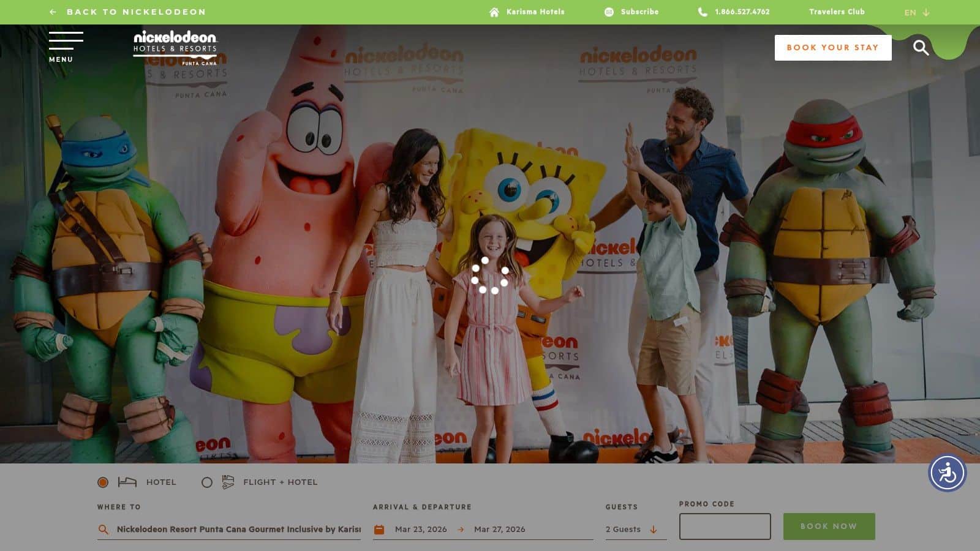Click in the Promo Code input field
The width and height of the screenshot is (980, 551).
(x=725, y=526)
